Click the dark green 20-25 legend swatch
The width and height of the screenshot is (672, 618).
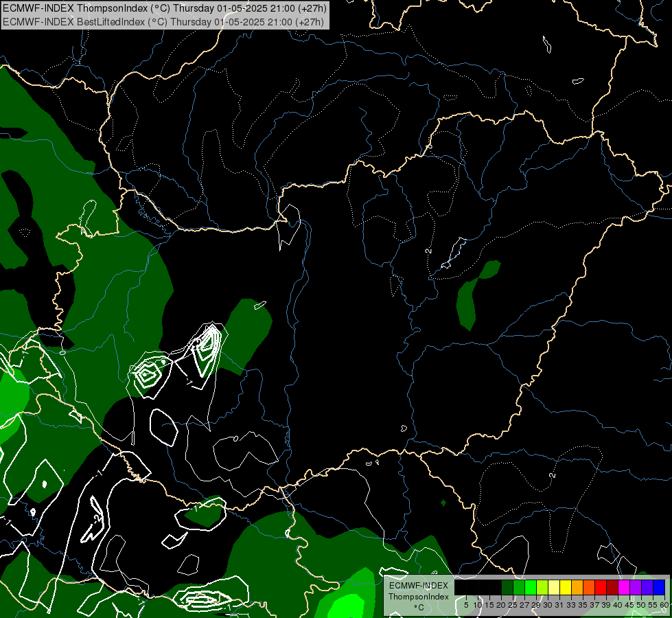507,587
